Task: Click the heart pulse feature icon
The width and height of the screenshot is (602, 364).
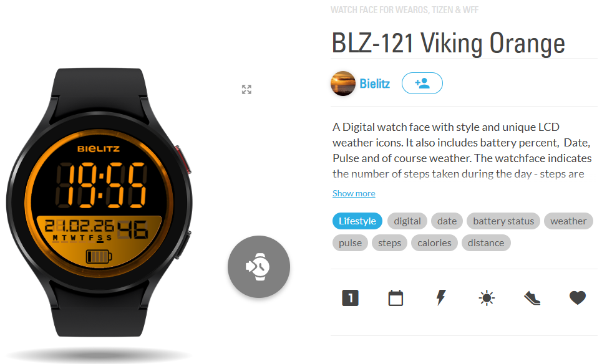Action: [x=578, y=298]
